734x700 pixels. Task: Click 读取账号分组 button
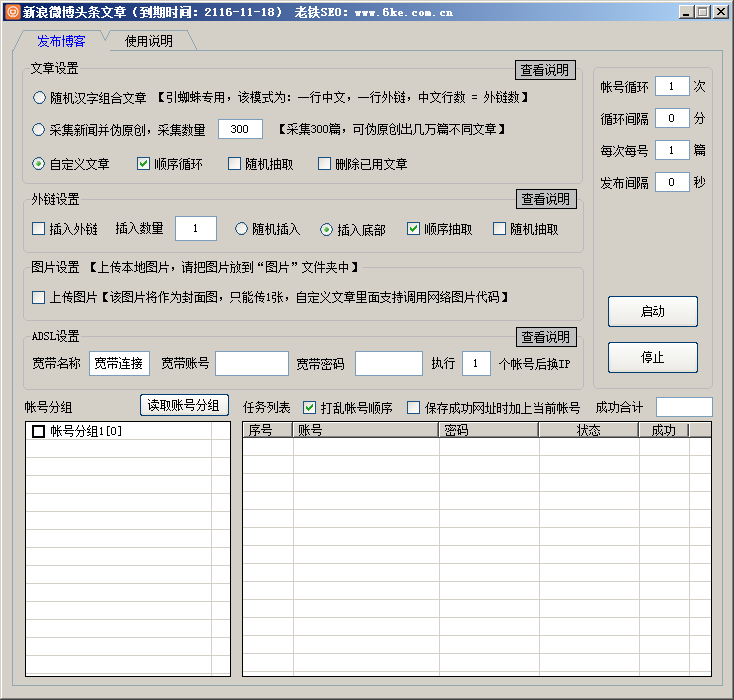(185, 405)
